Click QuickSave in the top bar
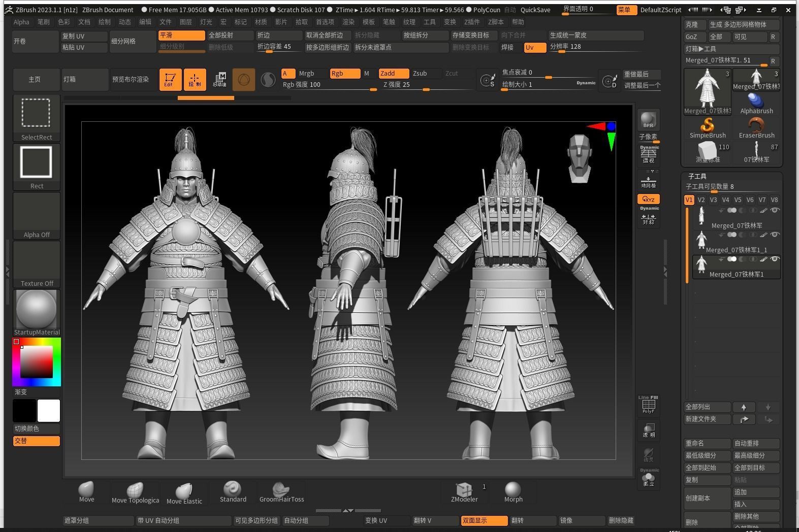Screen dimensions: 799x532 click(x=535, y=10)
